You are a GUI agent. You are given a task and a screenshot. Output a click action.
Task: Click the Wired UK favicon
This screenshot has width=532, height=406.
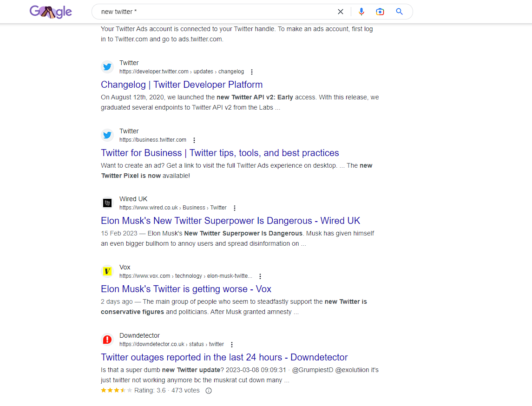107,203
